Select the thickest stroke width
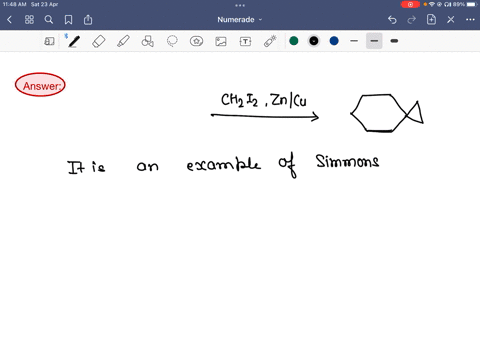Screen dimensions: 480x360 pos(394,41)
